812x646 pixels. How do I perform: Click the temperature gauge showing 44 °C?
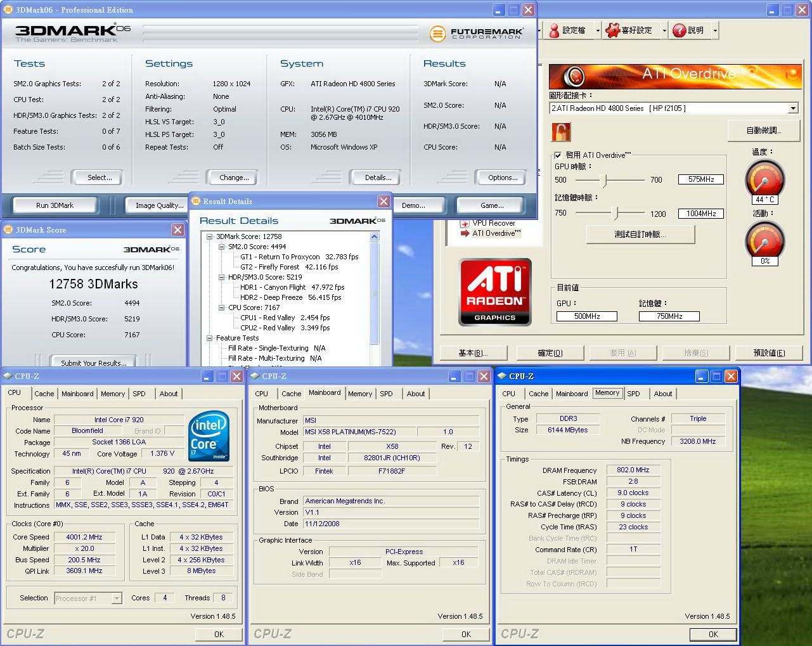[764, 179]
